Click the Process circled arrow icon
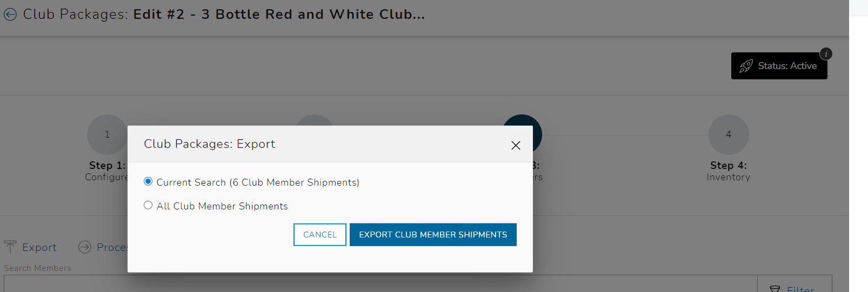This screenshot has height=292, width=868. click(85, 247)
